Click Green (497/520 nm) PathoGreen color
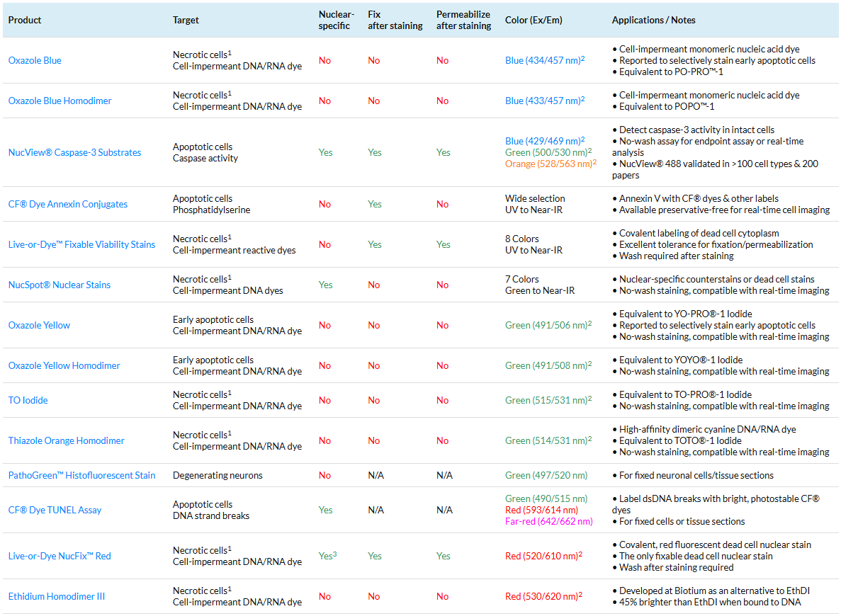This screenshot has height=616, width=841. coord(546,476)
